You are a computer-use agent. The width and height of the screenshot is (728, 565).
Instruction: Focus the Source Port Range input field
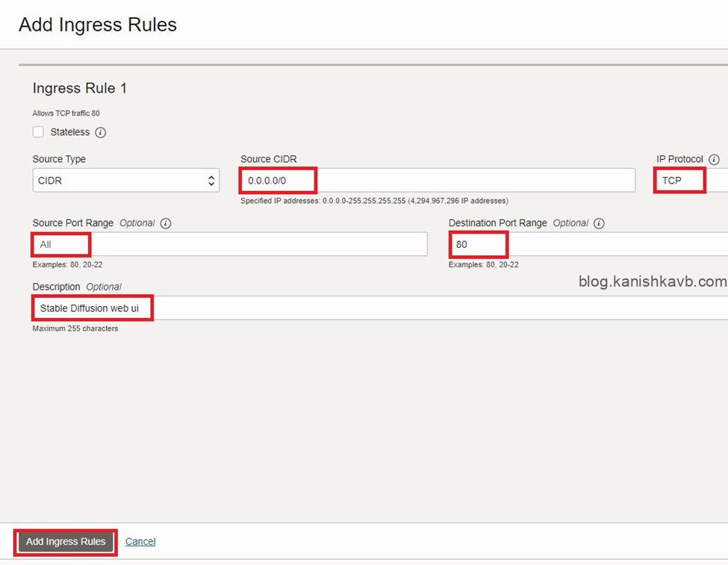(x=229, y=244)
